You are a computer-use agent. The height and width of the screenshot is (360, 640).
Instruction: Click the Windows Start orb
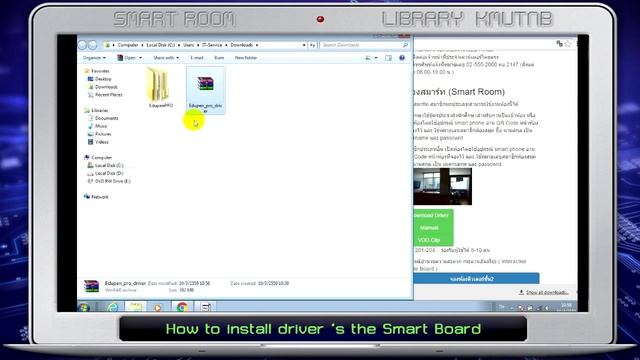click(x=84, y=307)
